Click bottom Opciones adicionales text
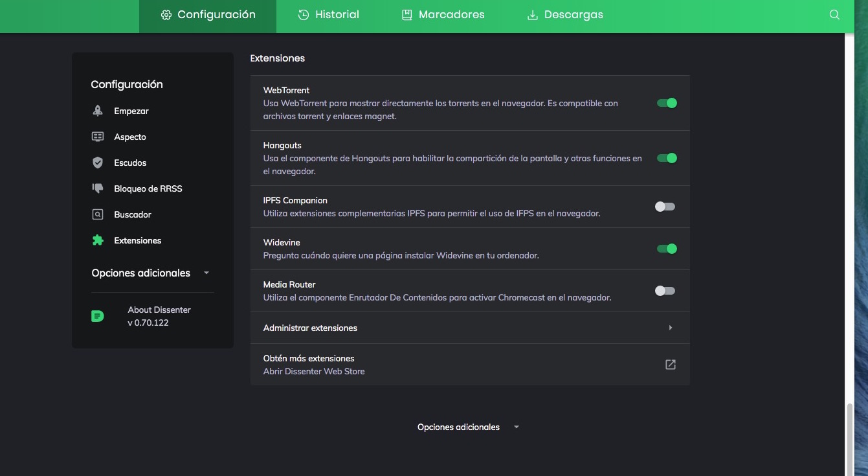The image size is (868, 476). 458,427
